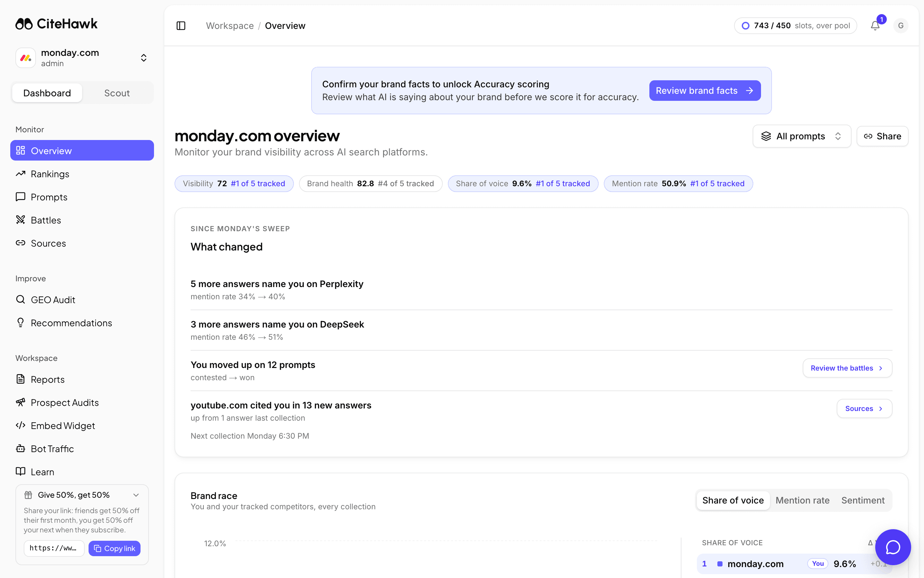
Task: Click the referral gift icon
Action: [28, 495]
